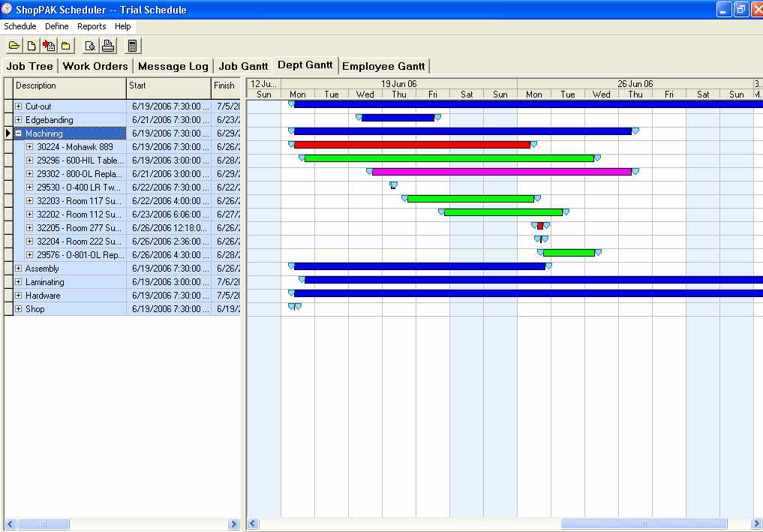
Task: Click the magenta Gantt bar for job 29302
Action: click(502, 172)
